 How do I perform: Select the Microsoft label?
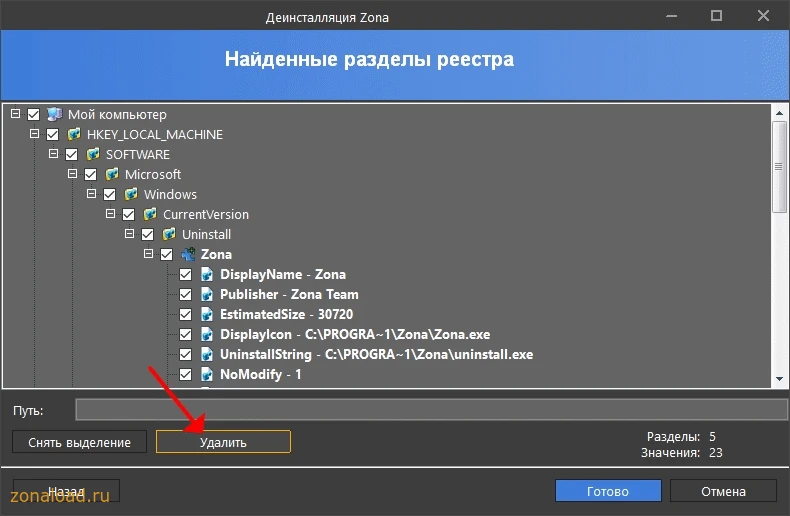coord(153,174)
